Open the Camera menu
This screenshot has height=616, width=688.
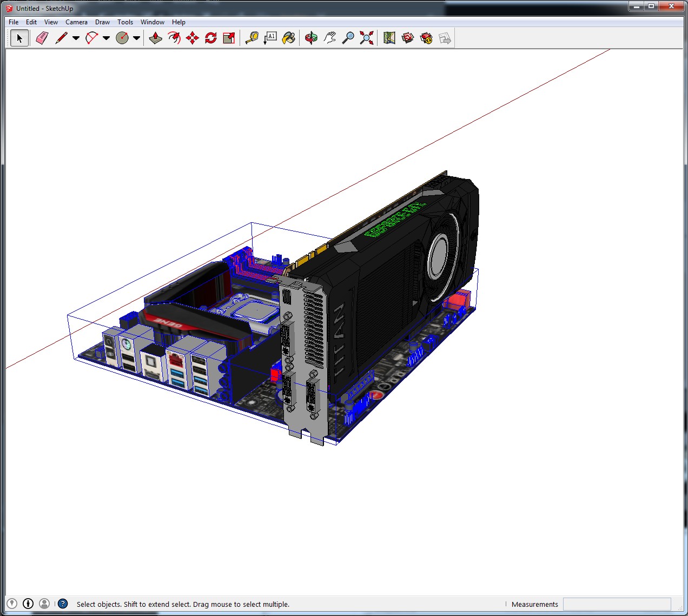coord(76,22)
